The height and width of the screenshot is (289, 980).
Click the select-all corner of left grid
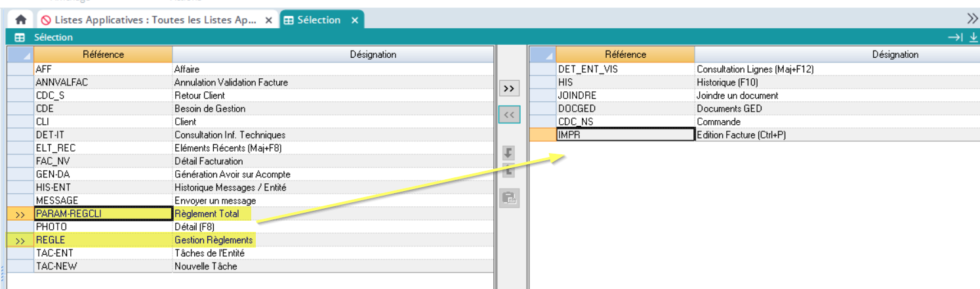[x=20, y=55]
